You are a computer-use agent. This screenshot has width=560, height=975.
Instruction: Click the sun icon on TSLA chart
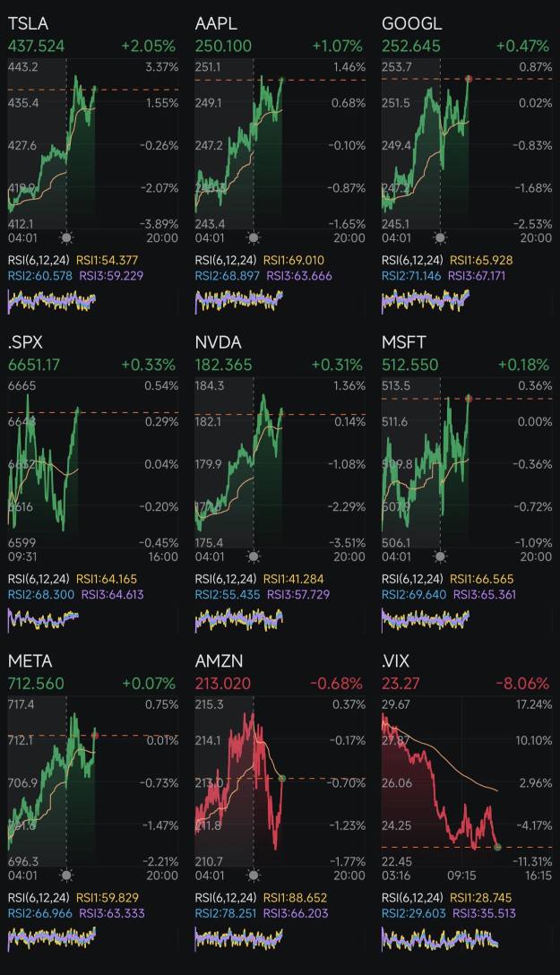pos(66,237)
